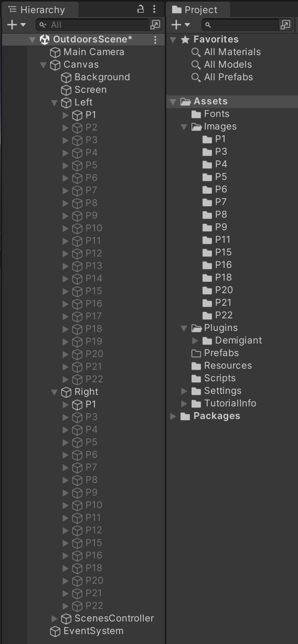Open the OutdoorsScene context menu dots
Viewport: 298px width, 644px height.
pos(155,39)
